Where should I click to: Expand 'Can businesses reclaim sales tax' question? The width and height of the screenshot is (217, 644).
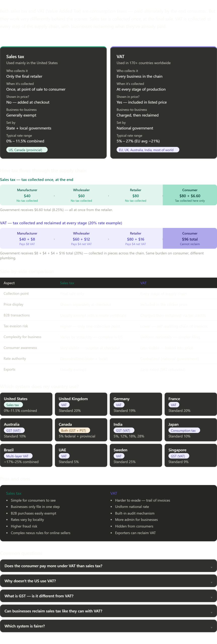click(108, 611)
